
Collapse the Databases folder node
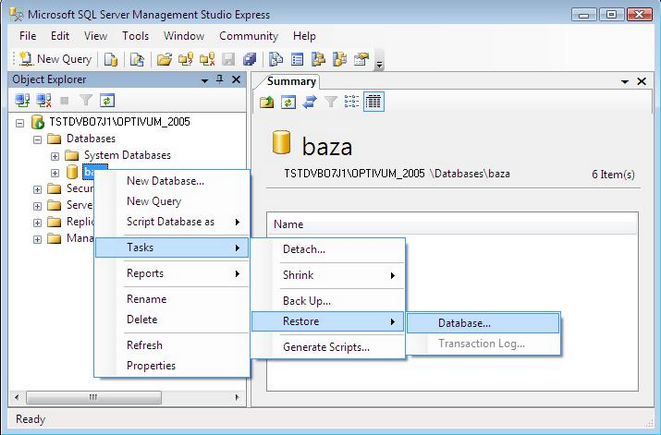click(x=38, y=140)
